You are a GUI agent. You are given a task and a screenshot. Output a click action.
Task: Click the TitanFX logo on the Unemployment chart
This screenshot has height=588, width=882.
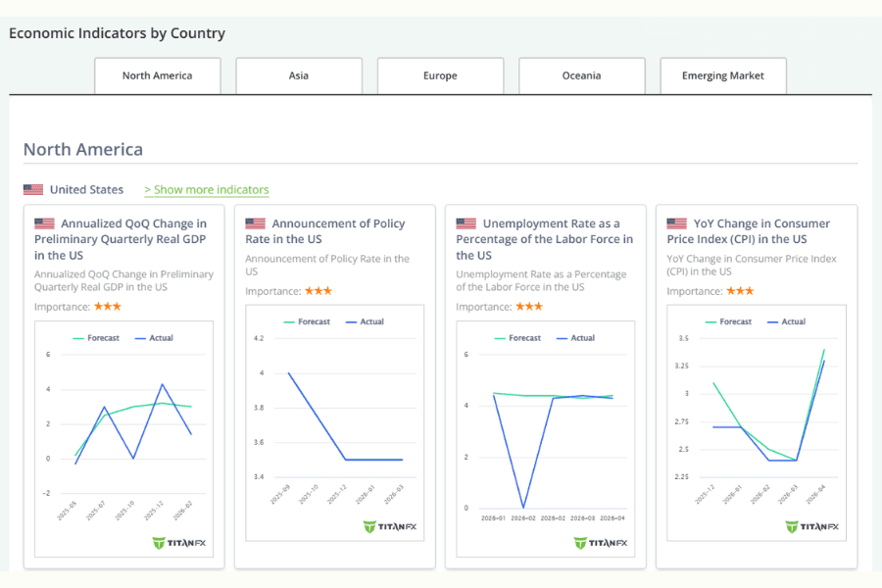click(601, 542)
